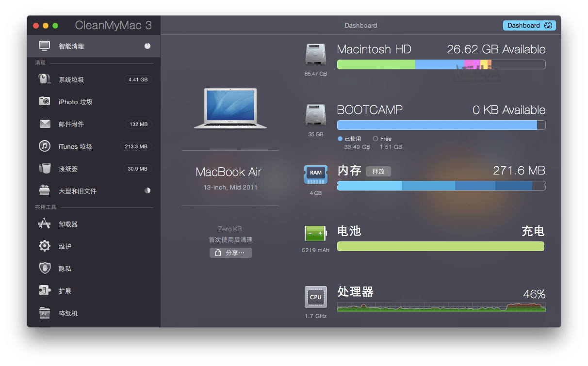588x366 pixels.
Task: Click the 邮件附件 envelope icon
Action: [x=45, y=124]
